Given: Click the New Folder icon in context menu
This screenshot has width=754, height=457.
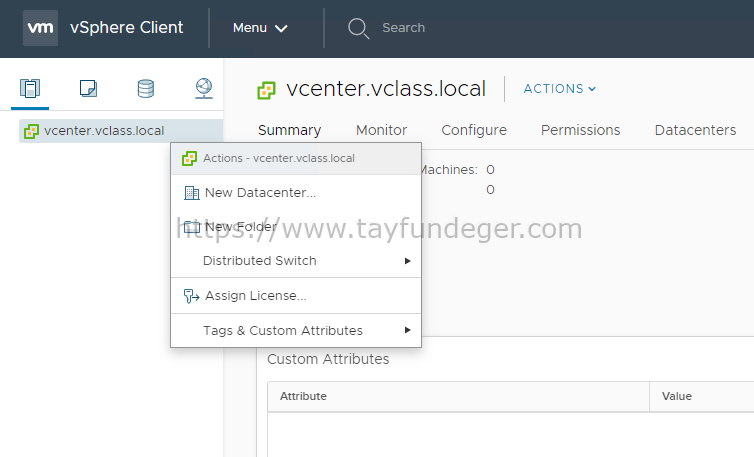Looking at the screenshot, I should coord(191,227).
